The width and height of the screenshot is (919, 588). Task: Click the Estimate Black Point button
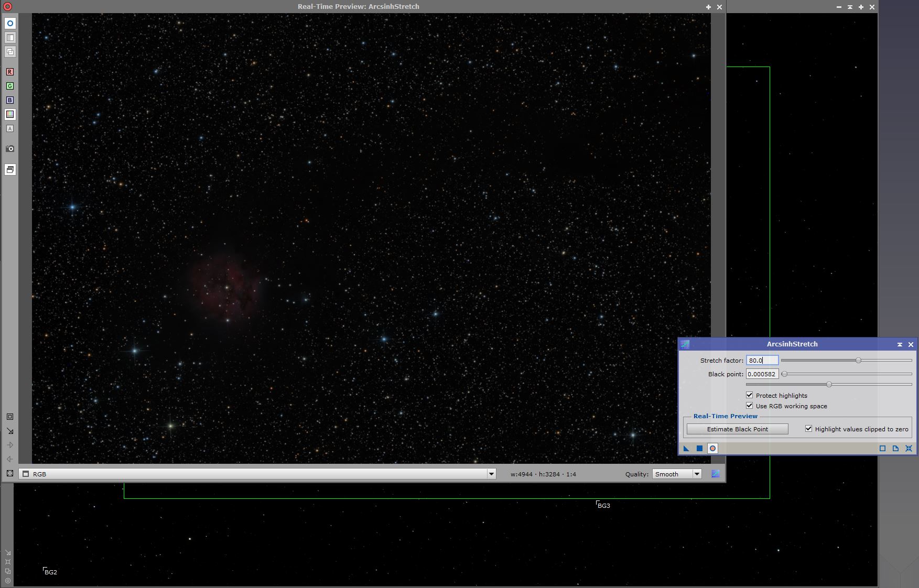(737, 429)
